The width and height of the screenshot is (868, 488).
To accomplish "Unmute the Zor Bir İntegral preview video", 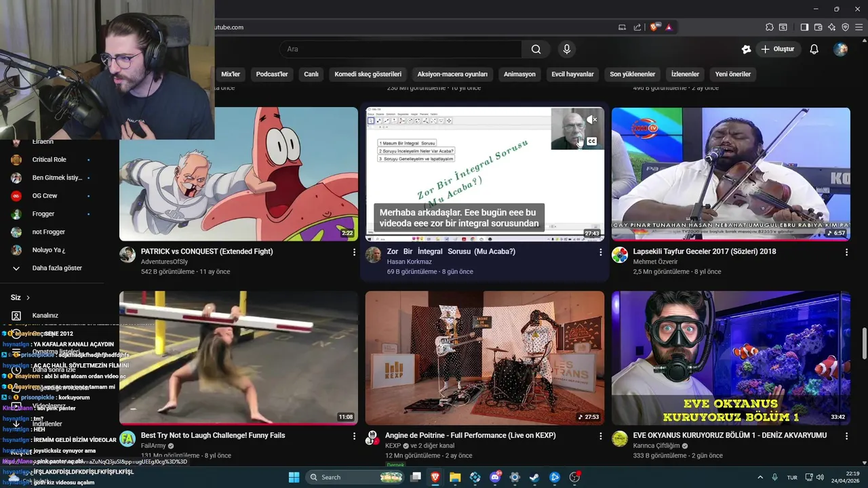I will pos(592,120).
